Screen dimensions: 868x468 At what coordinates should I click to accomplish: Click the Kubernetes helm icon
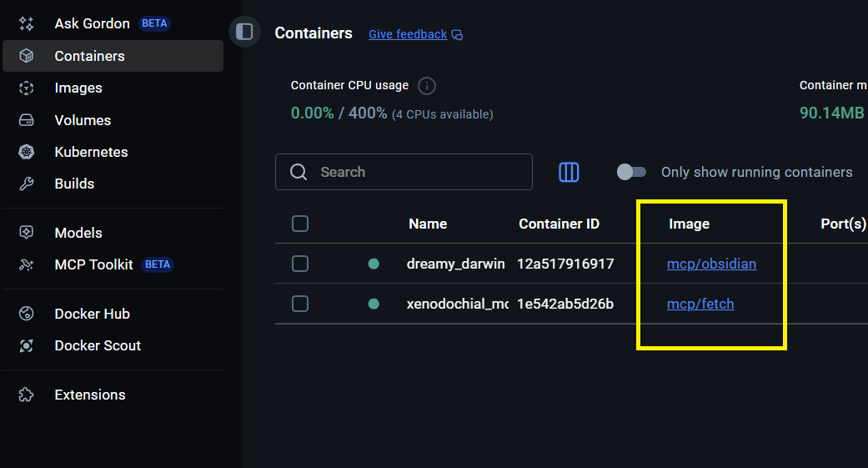point(26,152)
